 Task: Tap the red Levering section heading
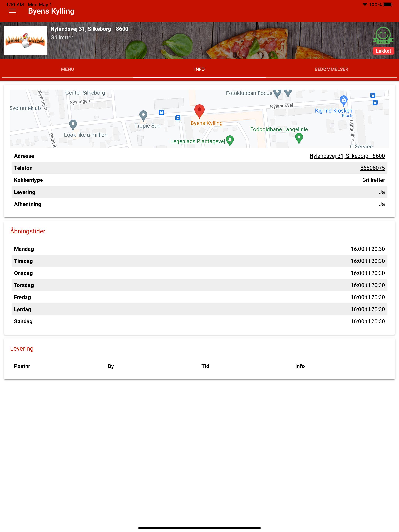click(22, 349)
